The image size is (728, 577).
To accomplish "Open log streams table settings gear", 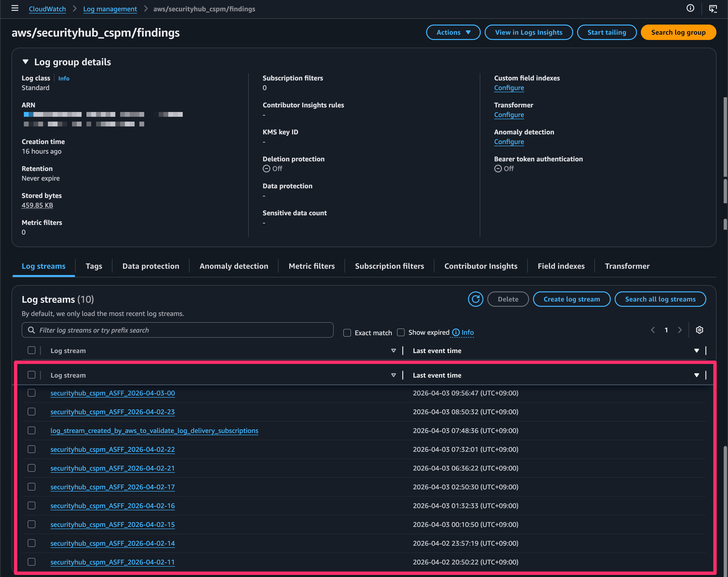I will [x=699, y=330].
